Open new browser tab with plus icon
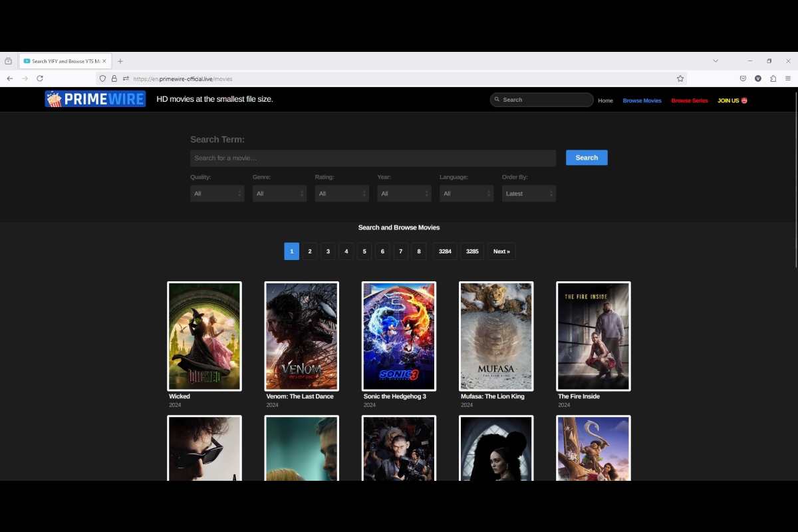Viewport: 798px width, 532px height. click(120, 61)
